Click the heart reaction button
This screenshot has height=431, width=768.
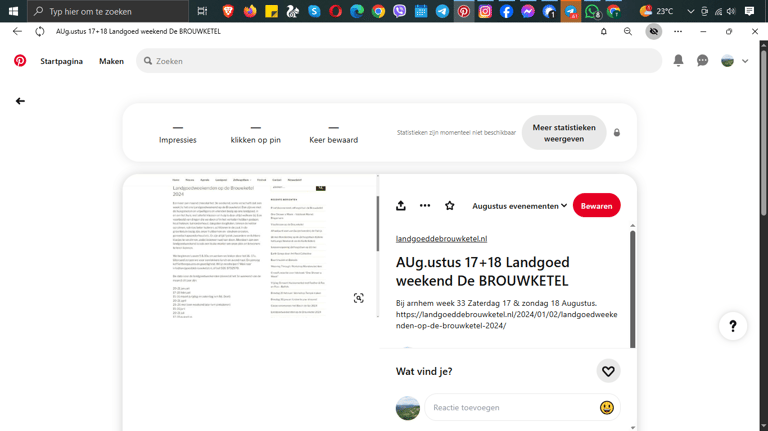coord(608,371)
